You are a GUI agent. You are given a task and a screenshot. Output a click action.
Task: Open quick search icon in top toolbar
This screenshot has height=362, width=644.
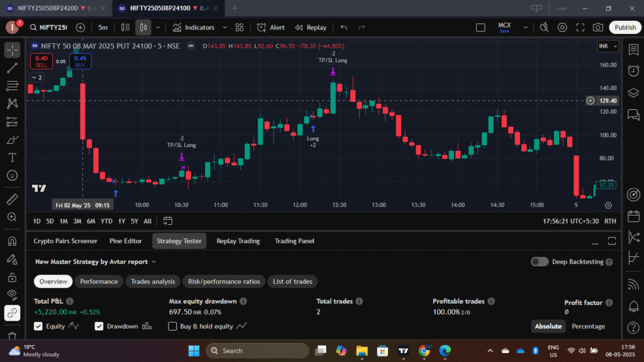coord(544,28)
